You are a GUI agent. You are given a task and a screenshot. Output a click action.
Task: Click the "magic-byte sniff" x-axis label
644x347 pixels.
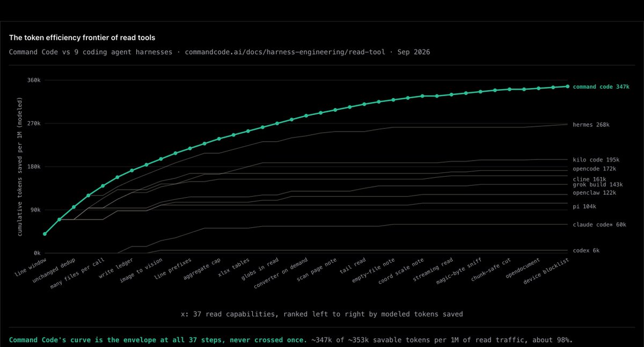(x=460, y=272)
